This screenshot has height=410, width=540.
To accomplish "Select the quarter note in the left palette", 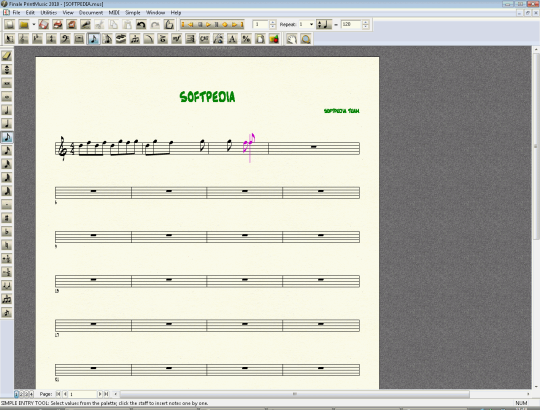I will click(7, 123).
